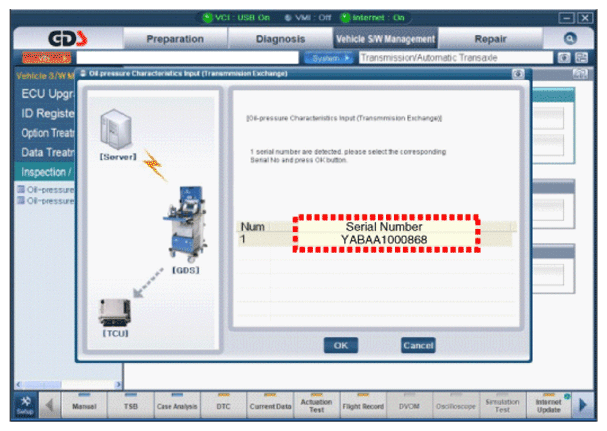Click the Serial Number column header
The image size is (607, 431).
tap(384, 227)
